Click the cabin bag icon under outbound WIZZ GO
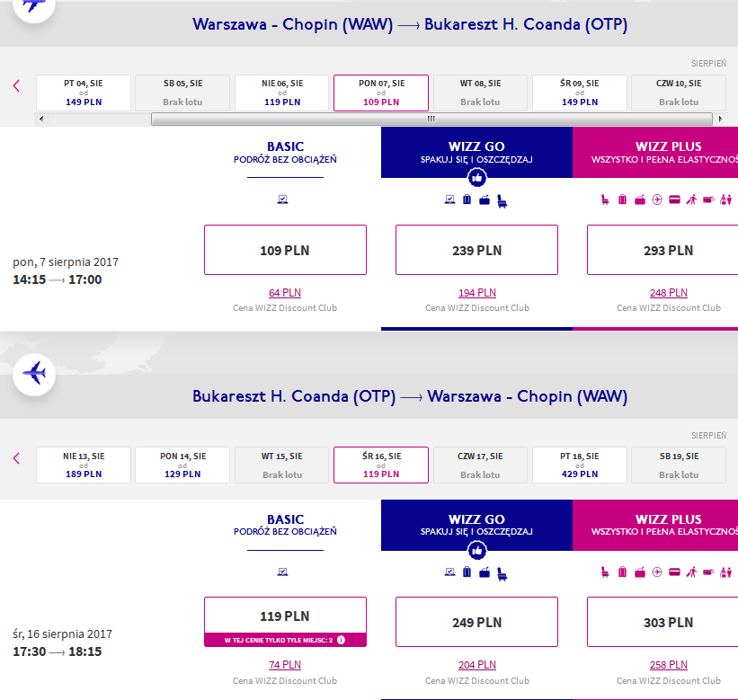738x700 pixels. (x=485, y=199)
